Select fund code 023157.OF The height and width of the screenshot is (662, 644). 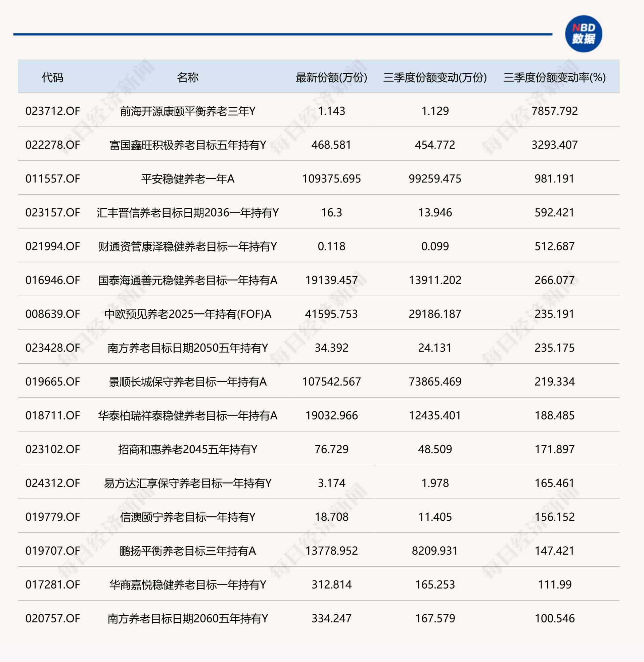pyautogui.click(x=53, y=212)
